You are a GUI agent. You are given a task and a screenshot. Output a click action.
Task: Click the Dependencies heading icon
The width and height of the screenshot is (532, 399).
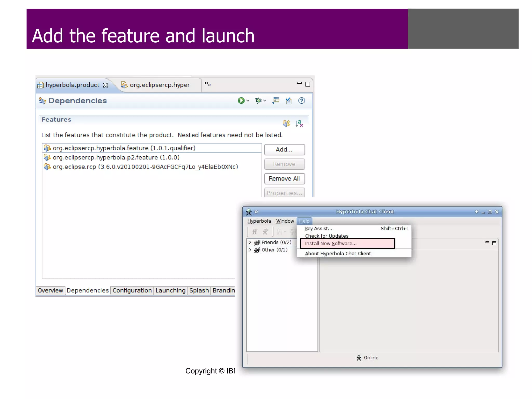43,101
